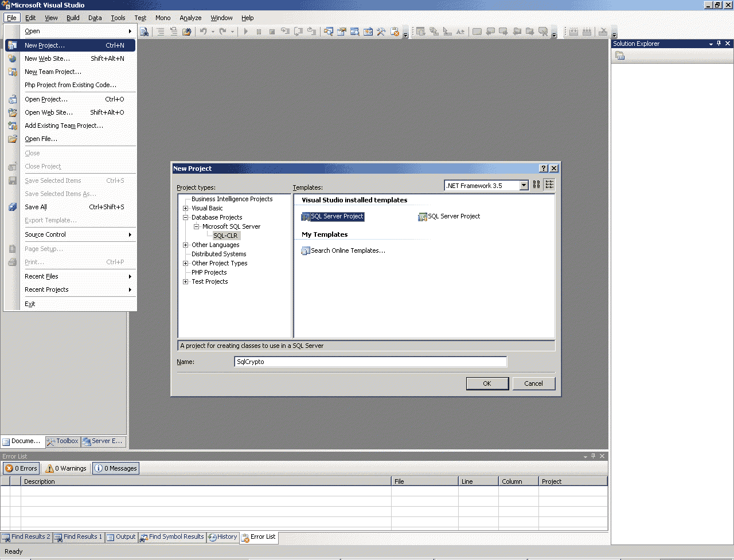The height and width of the screenshot is (560, 734).
Task: Open the Toolbox tab at left
Action: [63, 441]
